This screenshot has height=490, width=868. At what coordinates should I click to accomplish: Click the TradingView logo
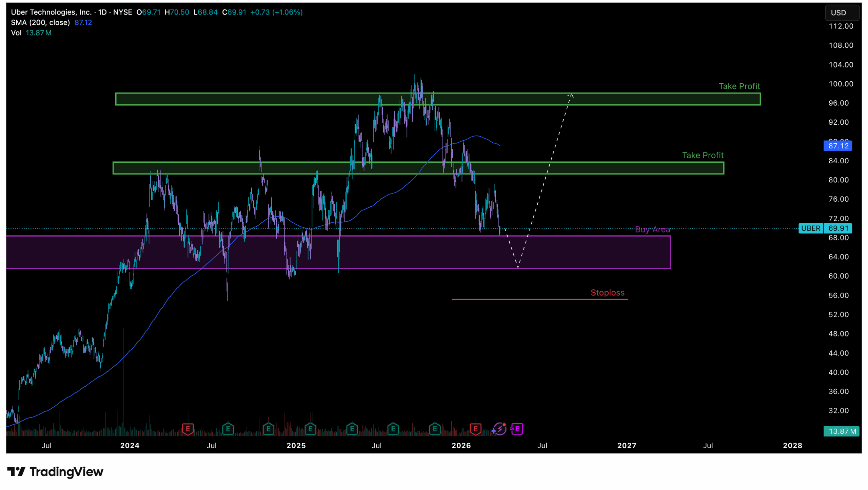click(55, 472)
